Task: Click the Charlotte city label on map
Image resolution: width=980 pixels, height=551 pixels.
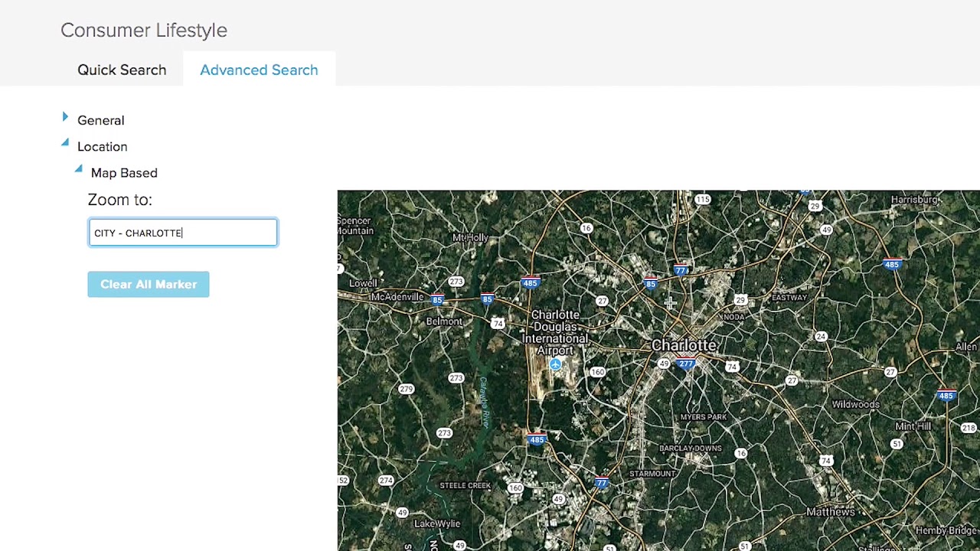Action: [x=684, y=345]
